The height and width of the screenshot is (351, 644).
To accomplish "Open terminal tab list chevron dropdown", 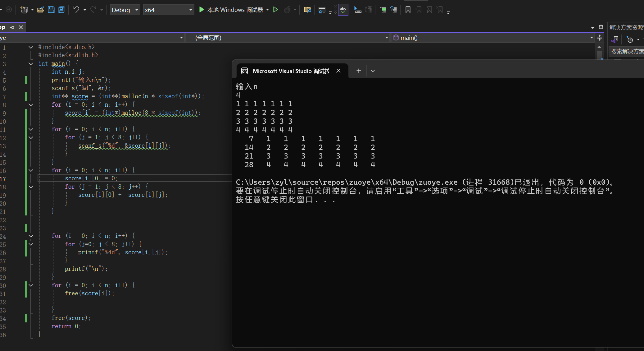I will 373,71.
